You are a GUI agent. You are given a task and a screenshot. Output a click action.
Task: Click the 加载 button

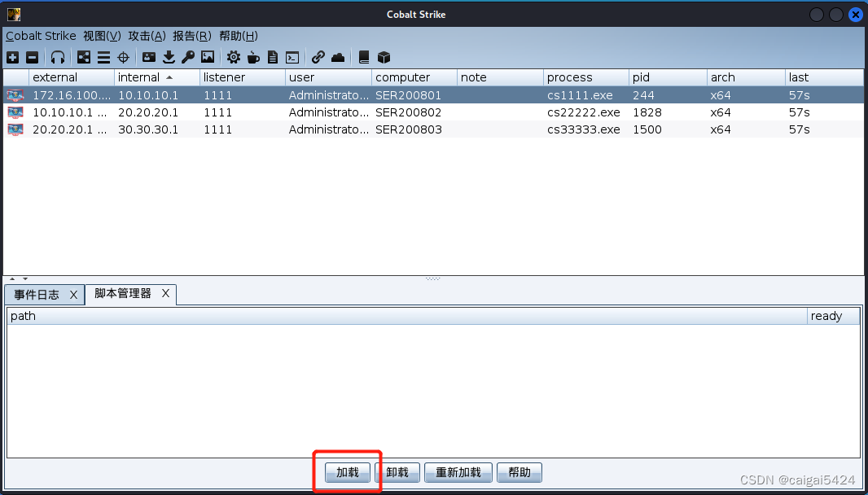[348, 472]
